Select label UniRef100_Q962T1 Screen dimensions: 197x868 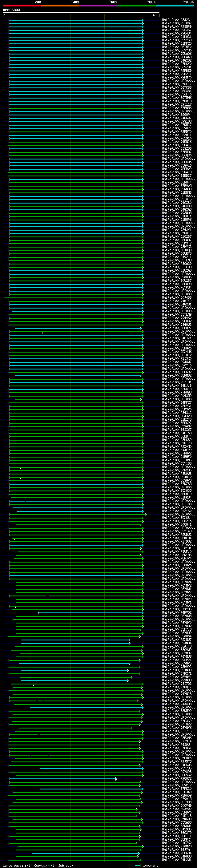click(177, 74)
